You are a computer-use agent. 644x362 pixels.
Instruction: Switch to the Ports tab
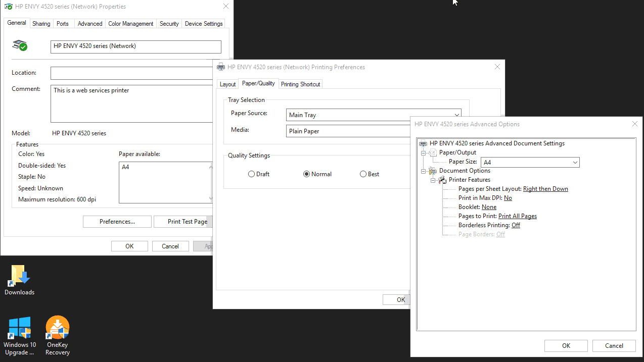[x=63, y=24]
